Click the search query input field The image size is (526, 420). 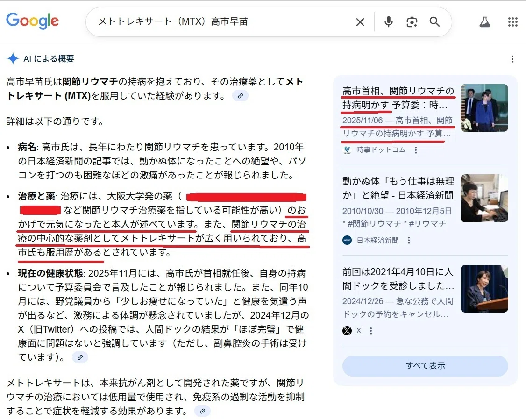(221, 22)
